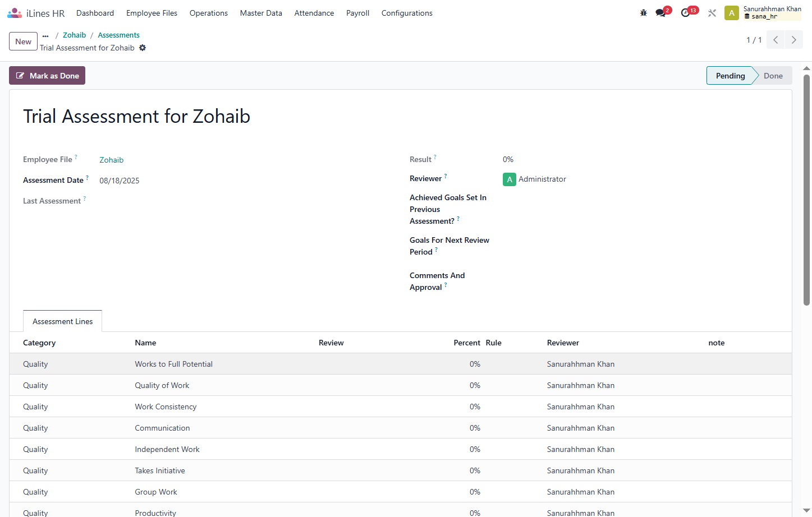Screen dimensions: 812x517
Task: Click the Mark as Done button
Action: pyautogui.click(x=47, y=76)
